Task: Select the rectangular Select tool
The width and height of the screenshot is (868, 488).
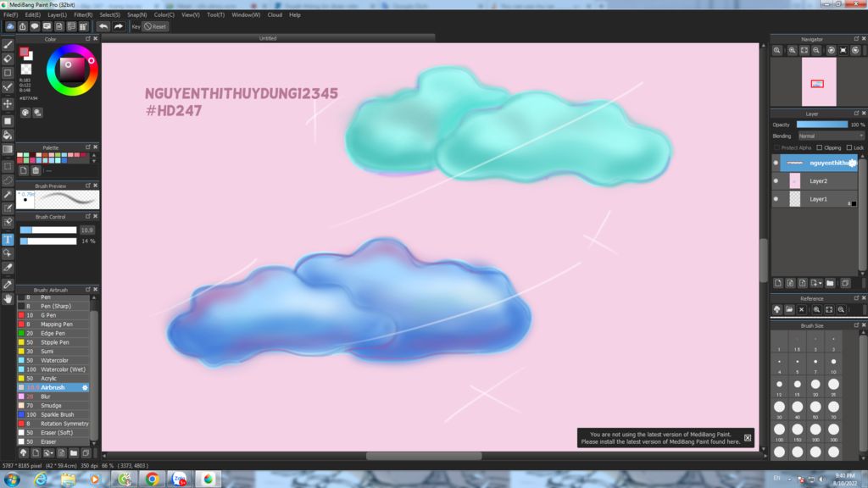Action: coord(8,166)
